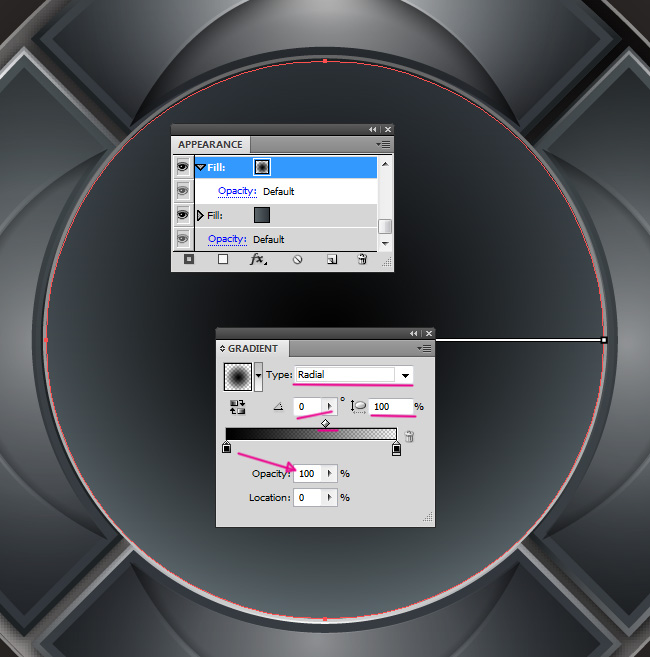
Task: Click the Clear Appearance icon
Action: pyautogui.click(x=297, y=259)
